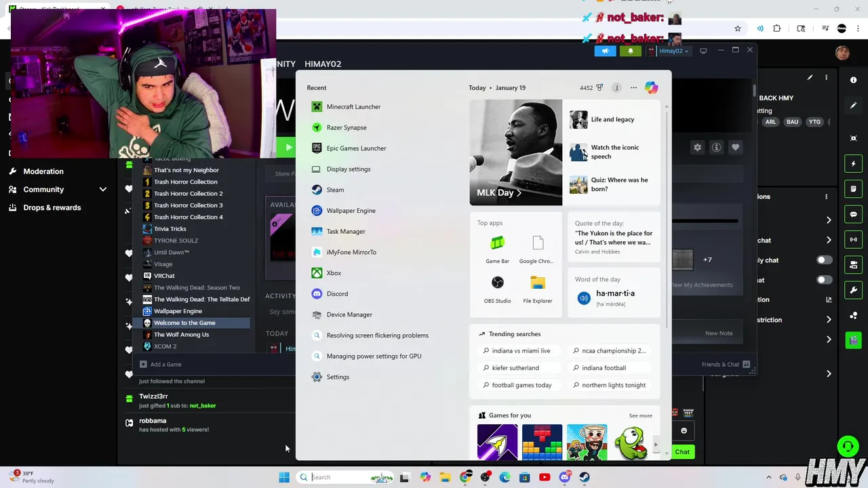Click the green Chat button
This screenshot has width=868, height=488.
682,452
